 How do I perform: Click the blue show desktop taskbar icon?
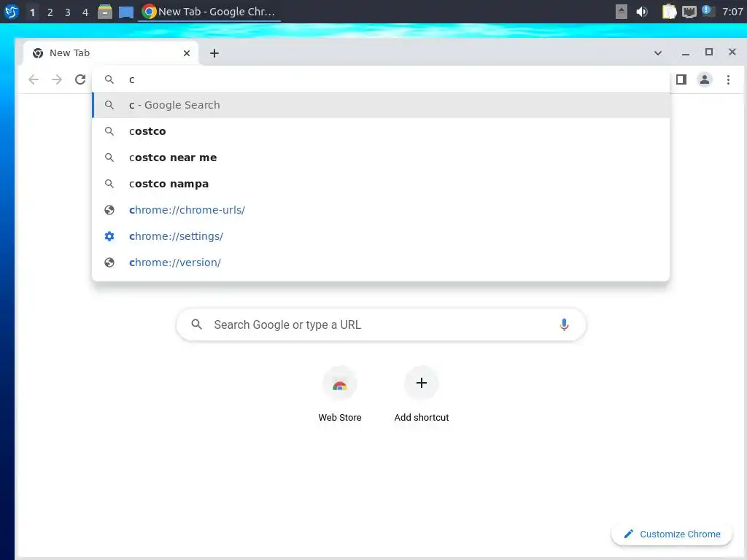click(x=126, y=12)
